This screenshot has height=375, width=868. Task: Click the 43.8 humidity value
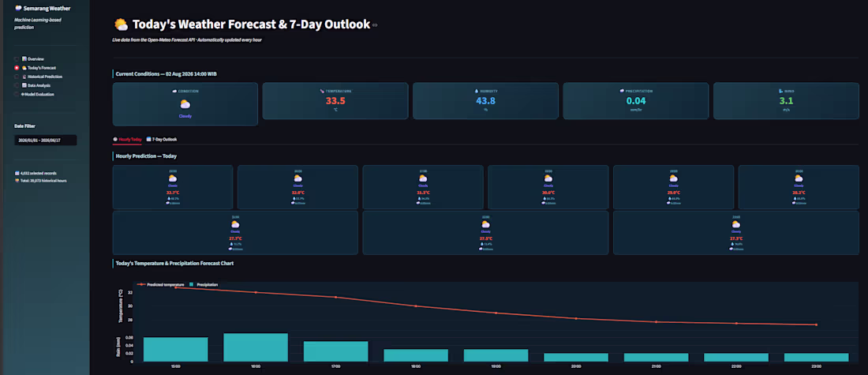point(485,101)
